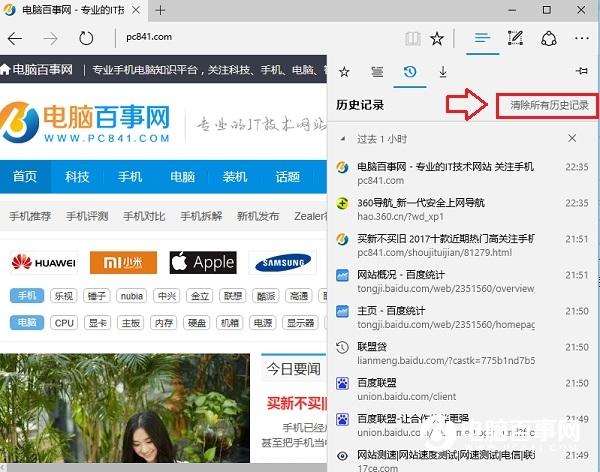Select 手机 in site navigation
The width and height of the screenshot is (600, 472).
(130, 176)
